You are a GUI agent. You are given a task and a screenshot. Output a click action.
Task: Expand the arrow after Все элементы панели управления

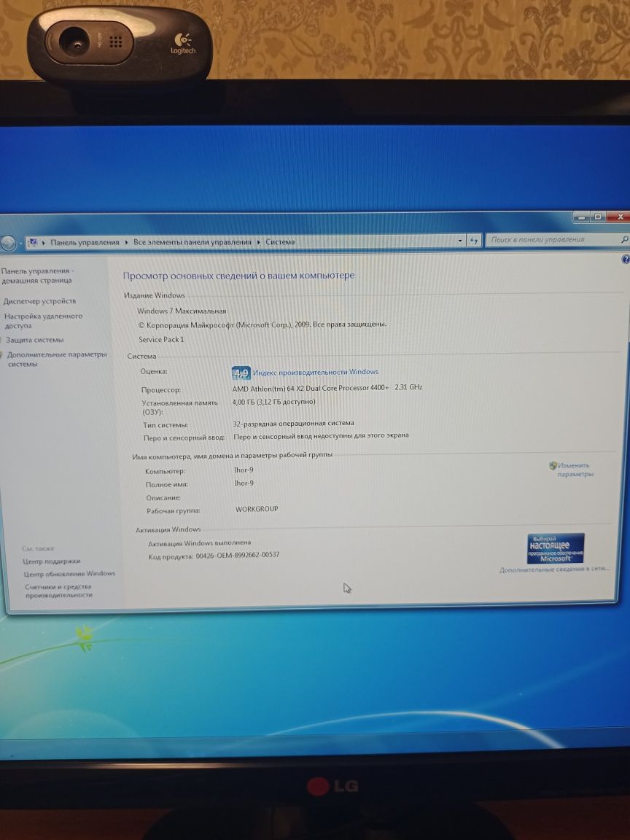click(x=258, y=242)
